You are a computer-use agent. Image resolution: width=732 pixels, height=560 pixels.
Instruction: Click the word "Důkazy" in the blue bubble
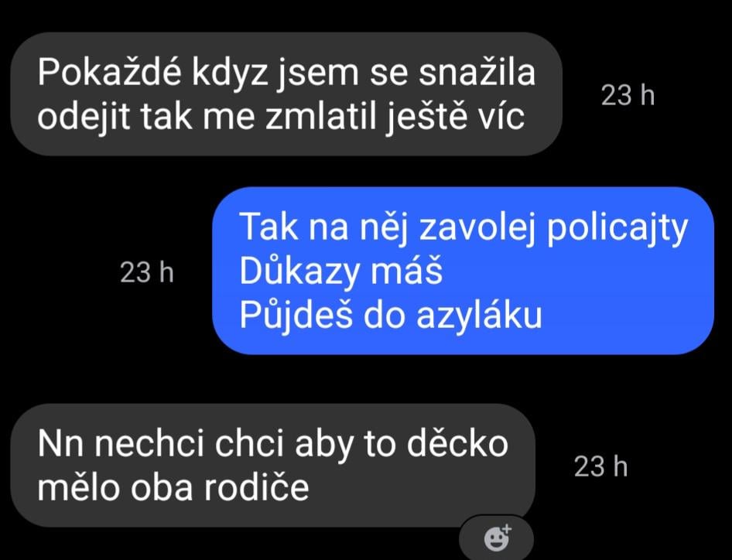[x=299, y=271]
